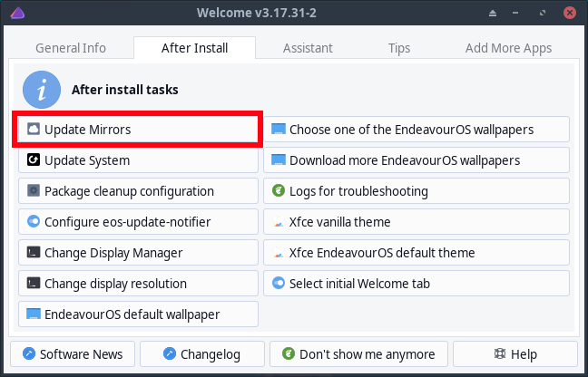The width and height of the screenshot is (588, 377).
Task: Click the blue information icon
Action: [x=42, y=90]
